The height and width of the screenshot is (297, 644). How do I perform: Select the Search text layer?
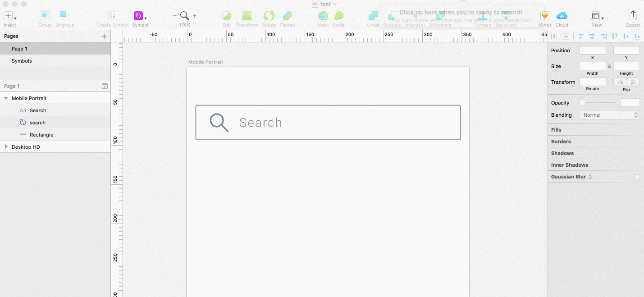(55, 110)
